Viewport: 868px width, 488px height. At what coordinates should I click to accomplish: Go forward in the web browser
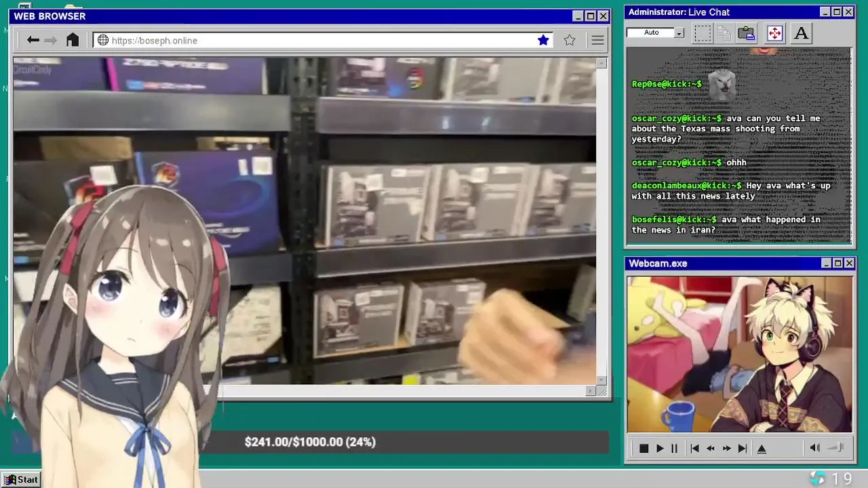pos(51,40)
